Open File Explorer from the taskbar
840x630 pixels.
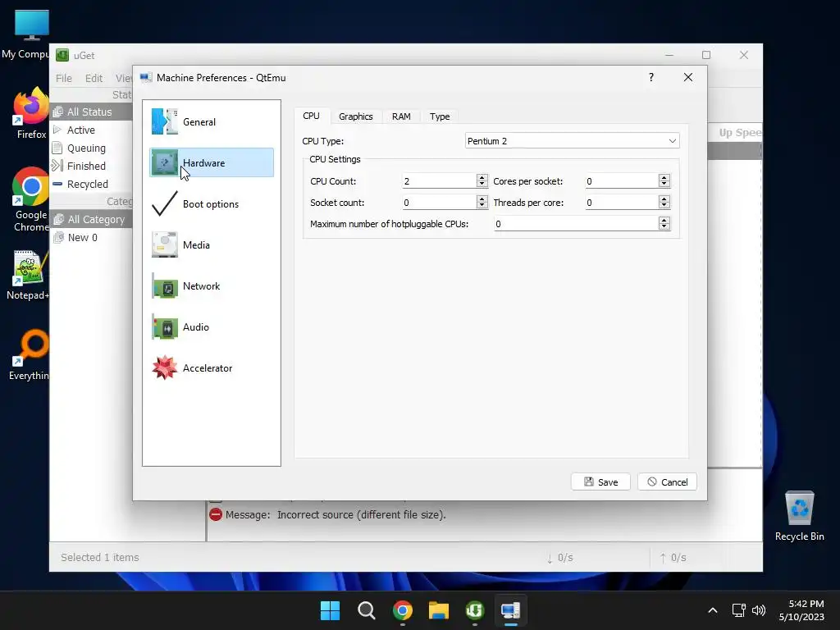(438, 610)
